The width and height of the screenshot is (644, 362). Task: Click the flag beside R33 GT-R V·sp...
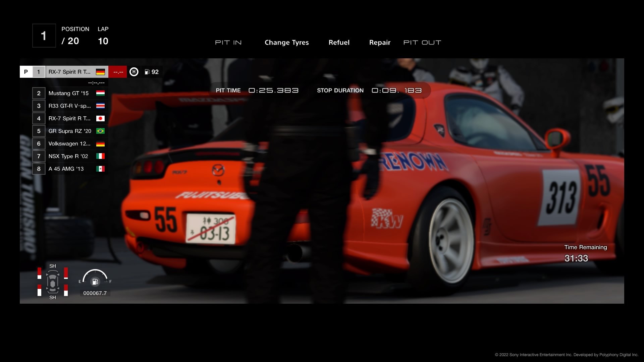[x=100, y=106]
